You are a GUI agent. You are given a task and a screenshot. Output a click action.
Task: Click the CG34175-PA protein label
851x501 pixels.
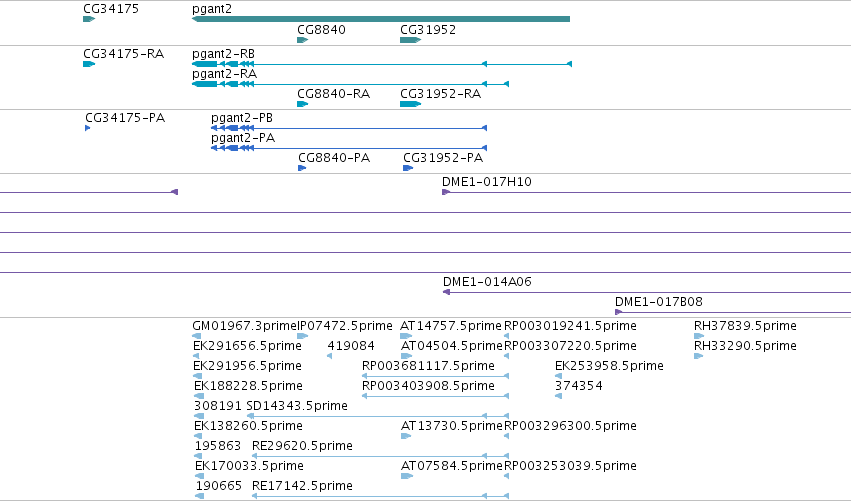(x=125, y=118)
